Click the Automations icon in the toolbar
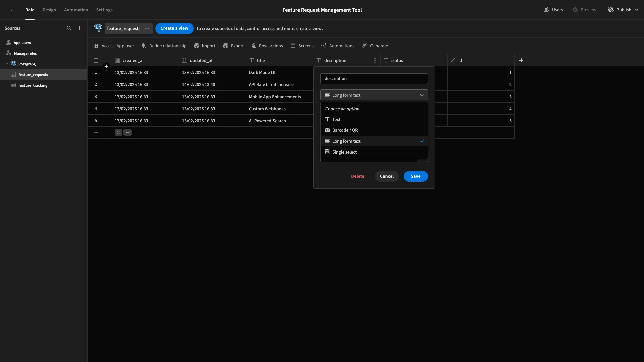644x362 pixels. (x=324, y=46)
